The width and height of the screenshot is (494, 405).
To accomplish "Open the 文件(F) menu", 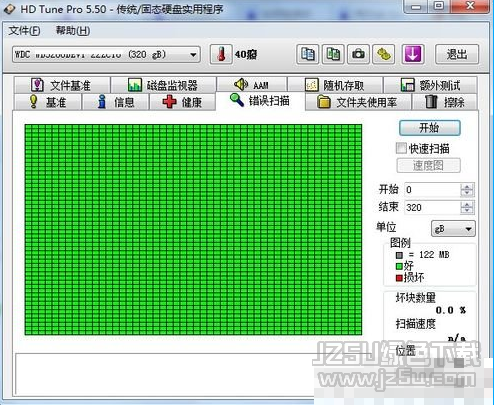I will click(x=24, y=31).
